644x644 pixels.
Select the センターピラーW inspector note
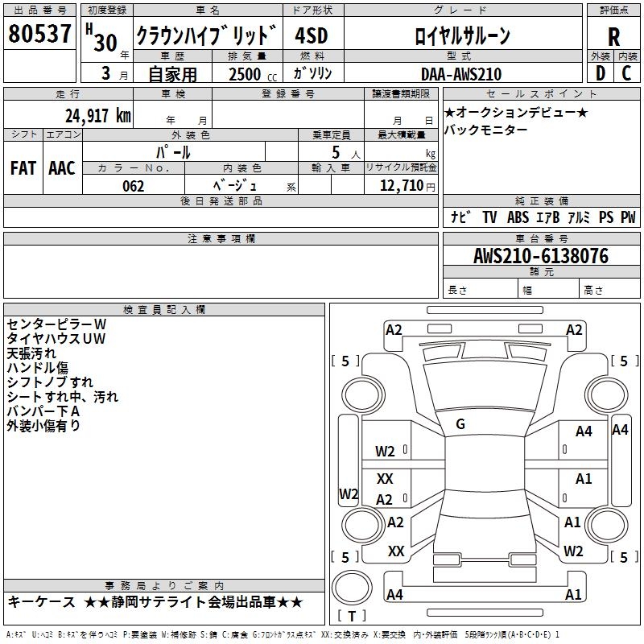[x=56, y=324]
